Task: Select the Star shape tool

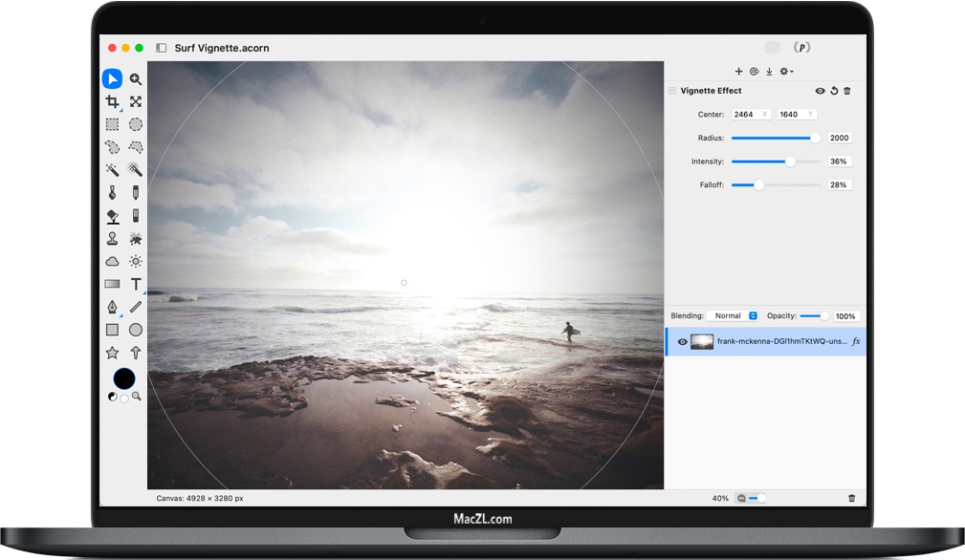Action: click(x=112, y=352)
